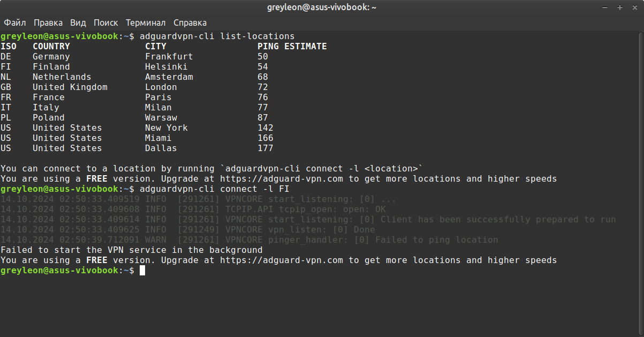Open the Поиск menu

point(105,23)
